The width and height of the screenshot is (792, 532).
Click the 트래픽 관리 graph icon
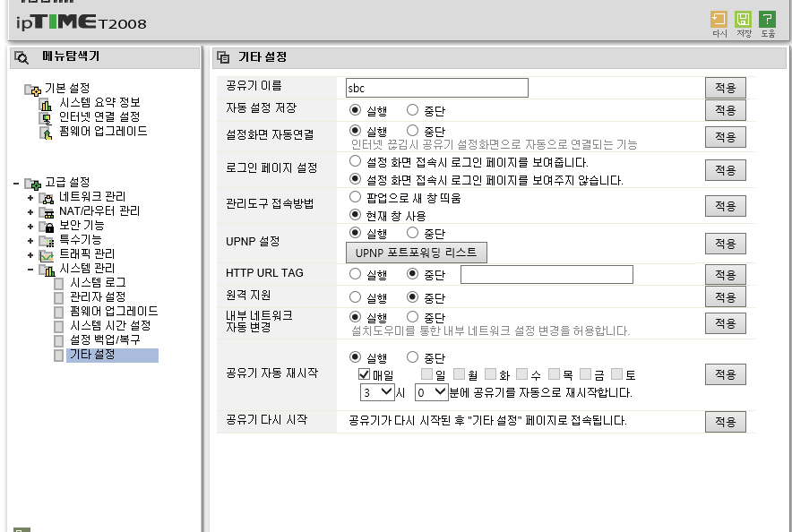47,255
